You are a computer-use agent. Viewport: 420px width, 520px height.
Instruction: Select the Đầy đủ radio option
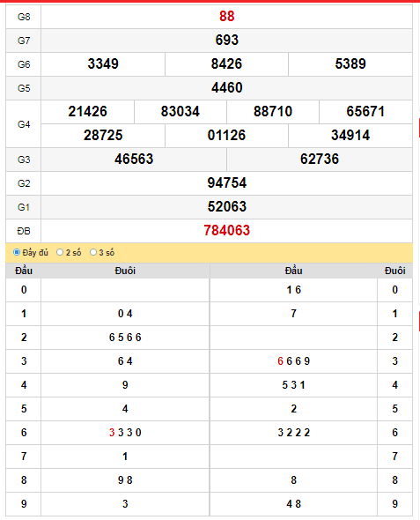click(x=16, y=252)
